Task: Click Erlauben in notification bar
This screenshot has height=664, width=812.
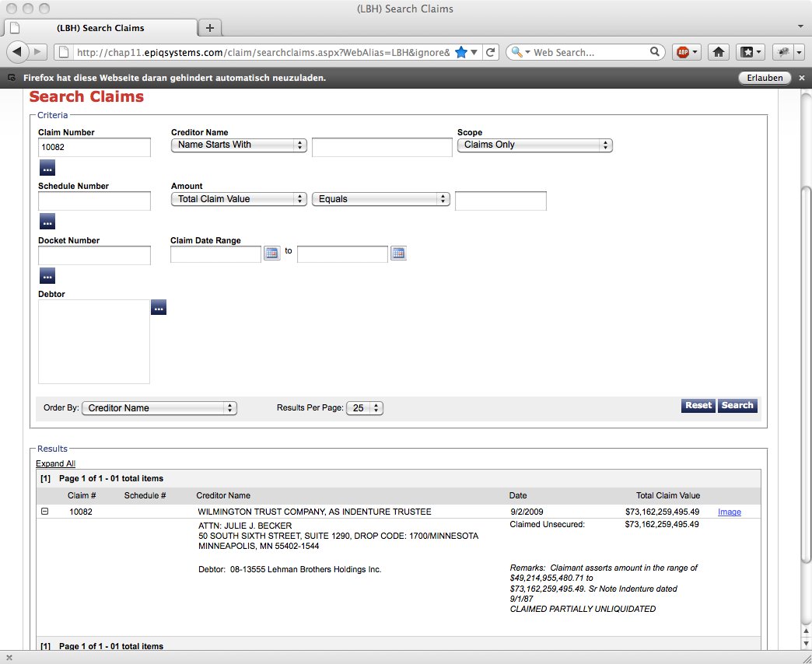Action: tap(765, 78)
